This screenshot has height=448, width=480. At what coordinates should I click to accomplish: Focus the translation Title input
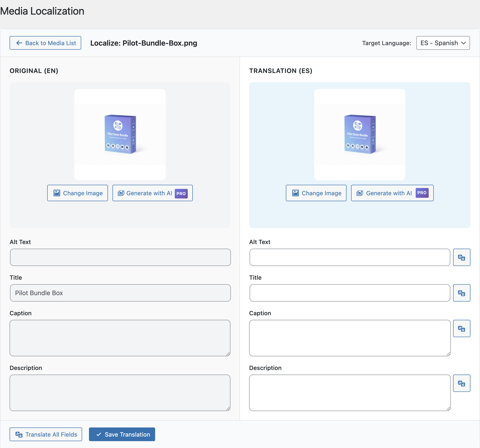coord(350,293)
